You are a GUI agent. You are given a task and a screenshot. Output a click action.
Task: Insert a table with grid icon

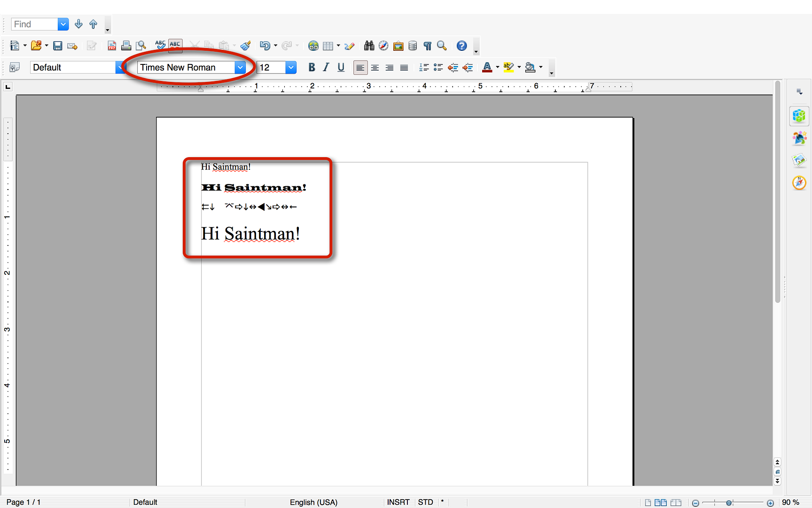click(328, 46)
